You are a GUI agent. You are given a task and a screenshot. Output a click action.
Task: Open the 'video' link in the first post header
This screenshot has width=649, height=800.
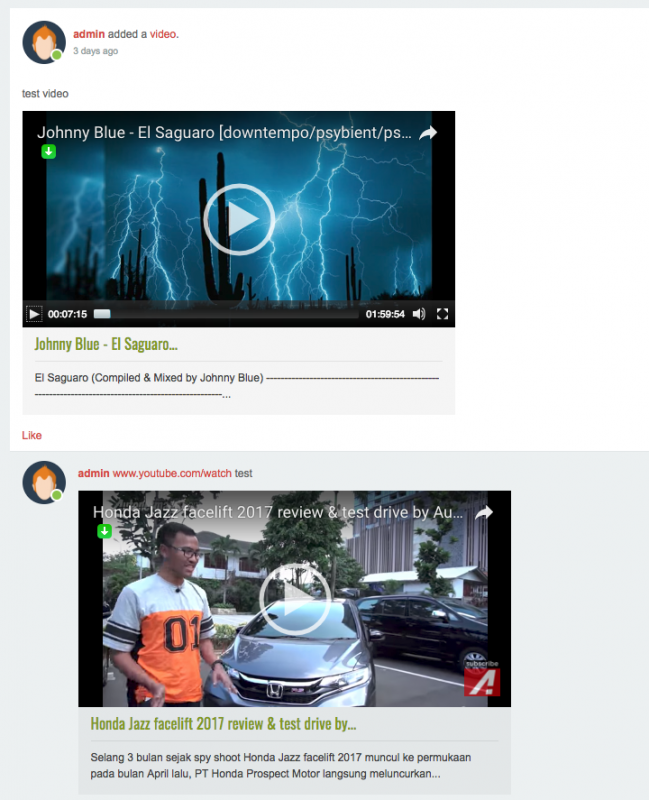point(163,34)
